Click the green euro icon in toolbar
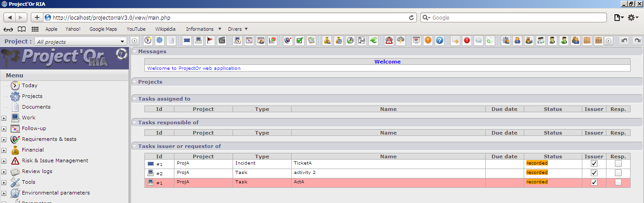Viewport: 644px width, 203px height. tap(373, 41)
